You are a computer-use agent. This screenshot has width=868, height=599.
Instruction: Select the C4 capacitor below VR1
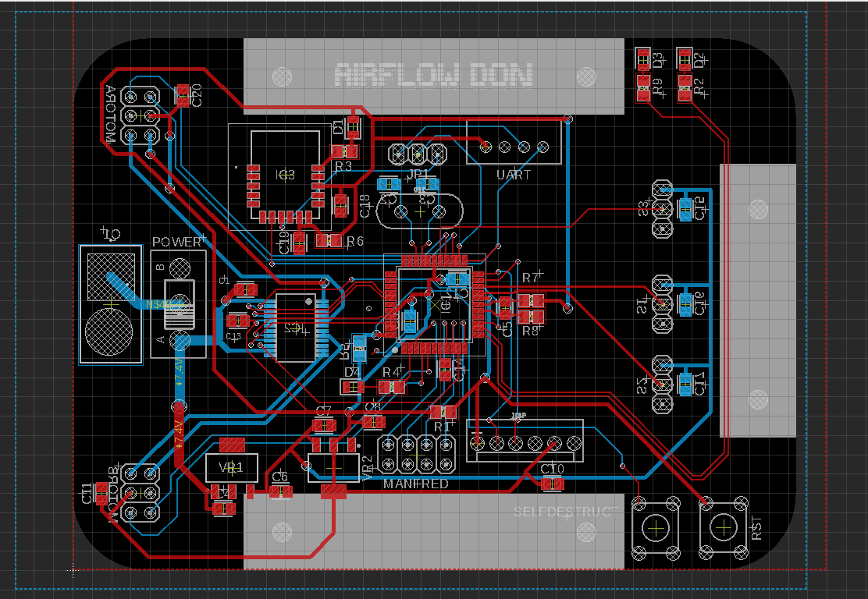[x=224, y=509]
